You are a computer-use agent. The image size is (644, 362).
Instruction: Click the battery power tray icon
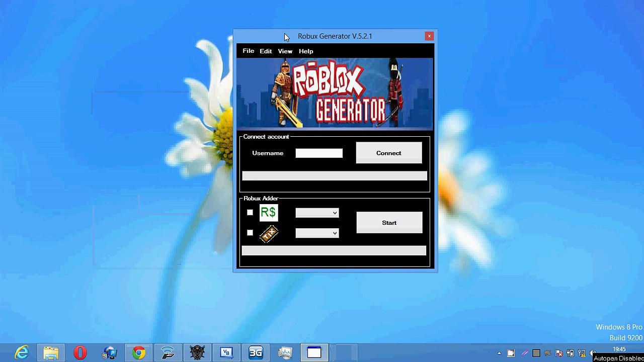click(570, 353)
